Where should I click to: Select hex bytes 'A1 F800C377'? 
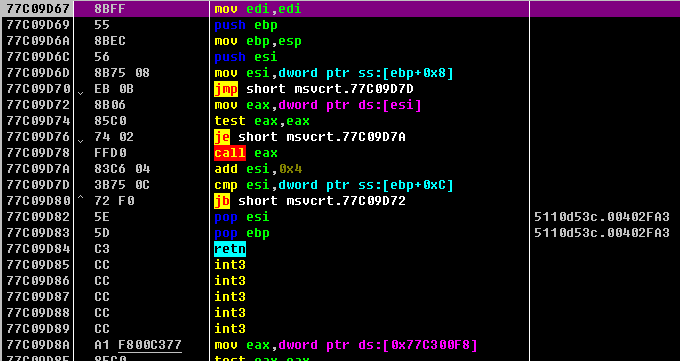coord(137,346)
